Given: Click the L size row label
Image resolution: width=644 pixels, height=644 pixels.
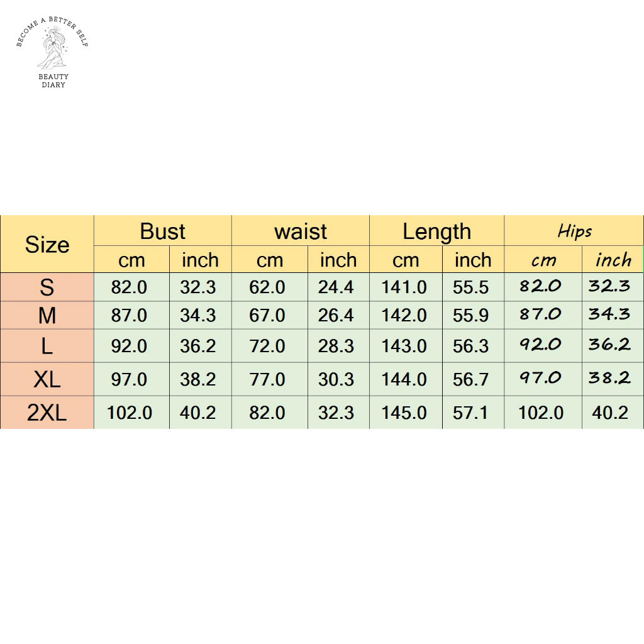Looking at the screenshot, I should [47, 346].
